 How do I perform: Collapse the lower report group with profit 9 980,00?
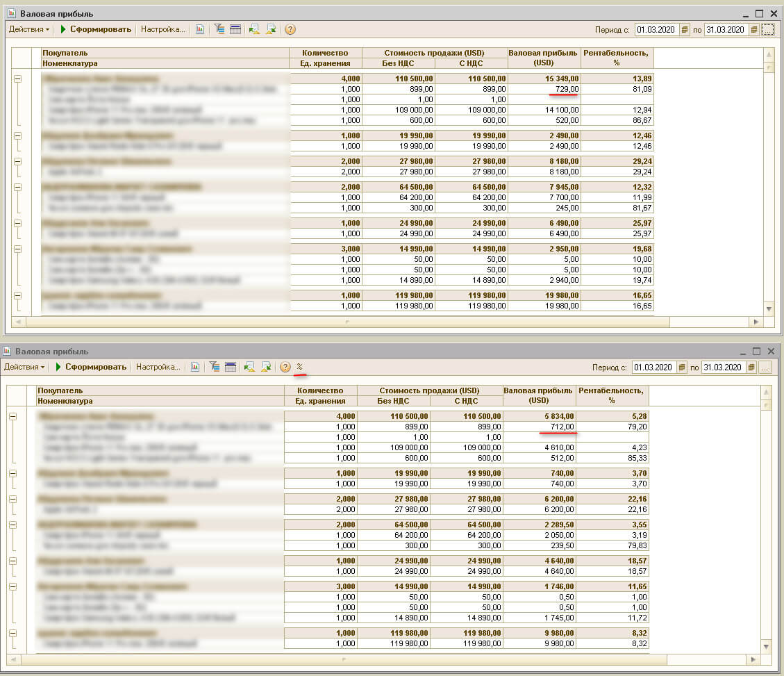tap(12, 634)
